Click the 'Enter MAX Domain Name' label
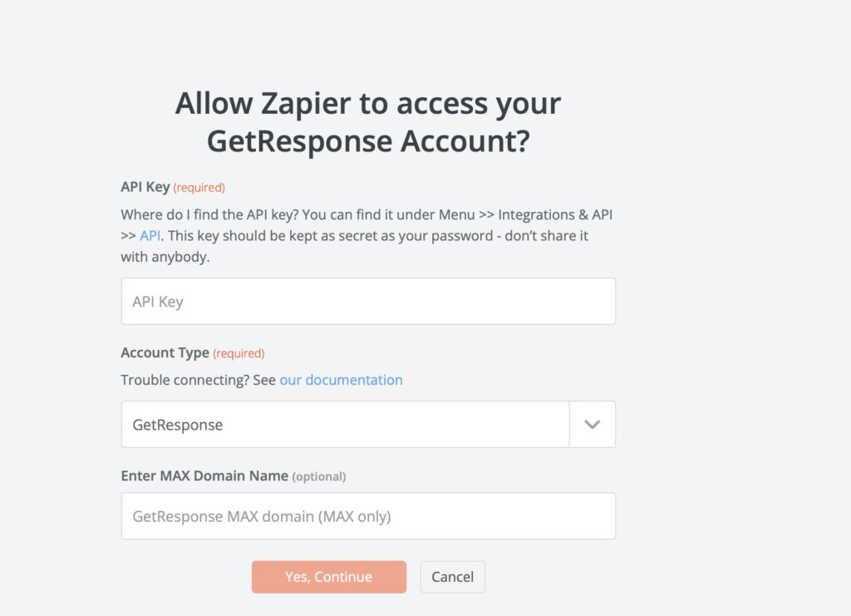The height and width of the screenshot is (616, 851). [204, 476]
